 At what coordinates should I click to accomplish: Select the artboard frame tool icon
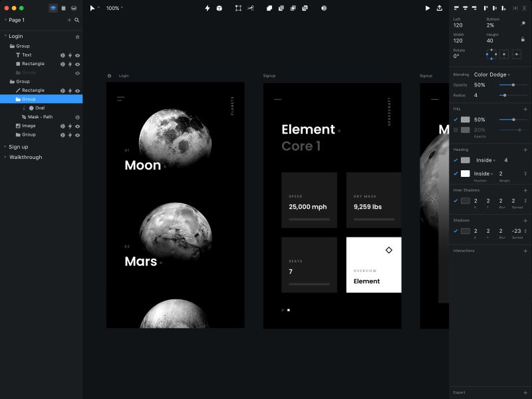click(238, 8)
